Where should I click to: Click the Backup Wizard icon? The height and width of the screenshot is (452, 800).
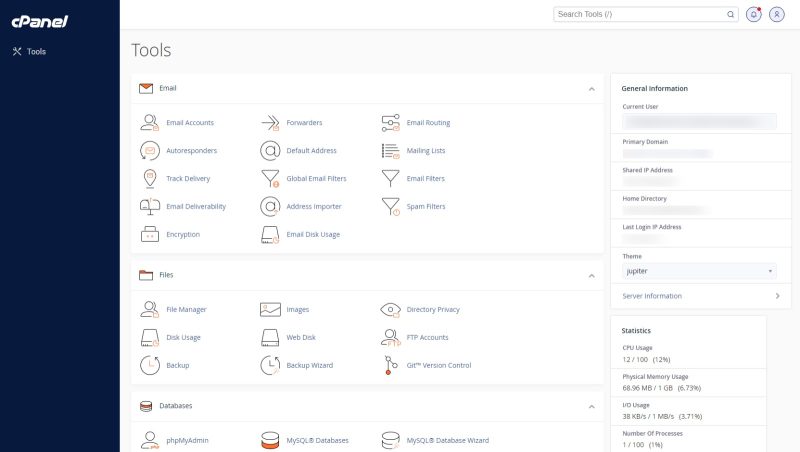[x=270, y=366]
